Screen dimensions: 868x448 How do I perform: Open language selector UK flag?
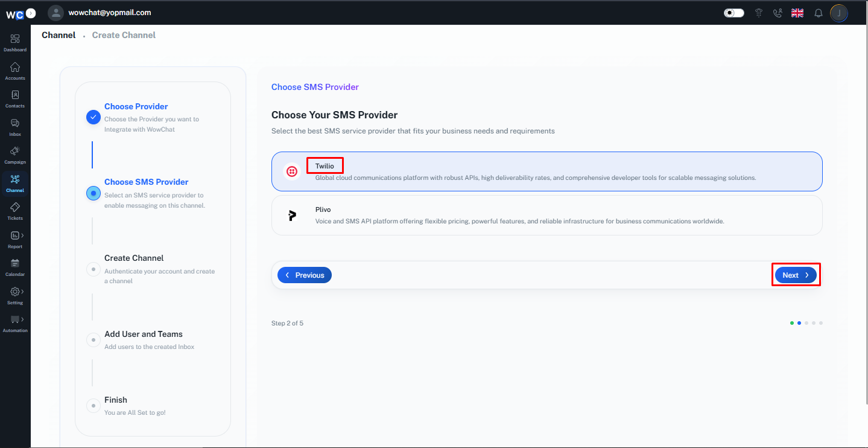pos(797,13)
